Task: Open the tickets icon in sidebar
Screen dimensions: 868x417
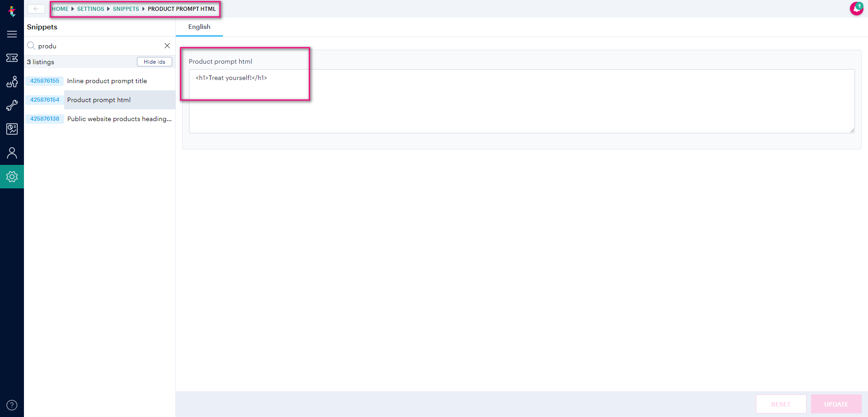Action: pyautogui.click(x=12, y=58)
